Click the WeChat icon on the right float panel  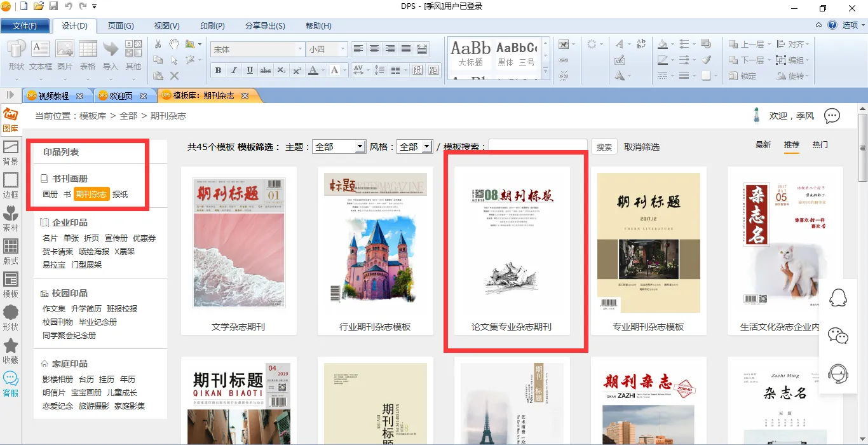pos(838,335)
